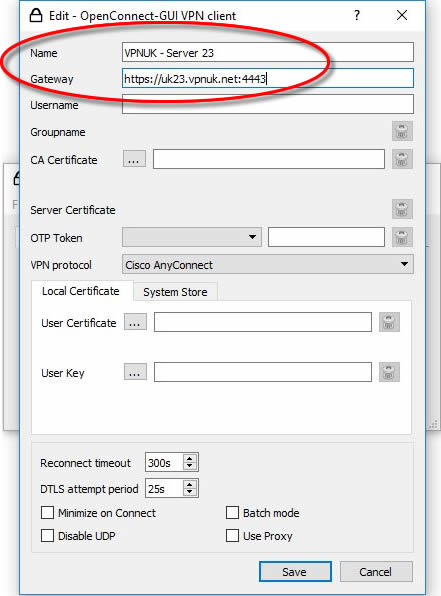Screen dimensions: 441x596
Task: Focus the Username input field
Action: click(268, 104)
